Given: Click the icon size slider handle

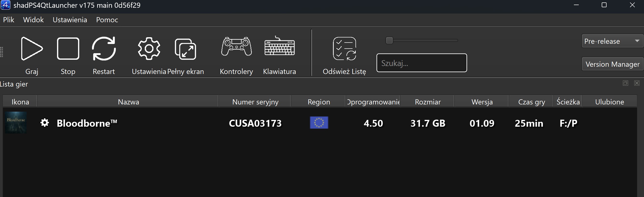Looking at the screenshot, I should tap(389, 40).
